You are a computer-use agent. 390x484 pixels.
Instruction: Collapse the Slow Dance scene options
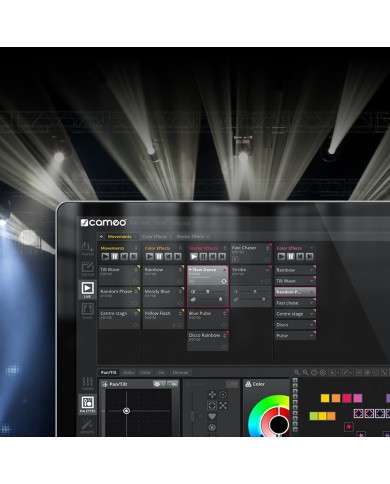(x=224, y=270)
